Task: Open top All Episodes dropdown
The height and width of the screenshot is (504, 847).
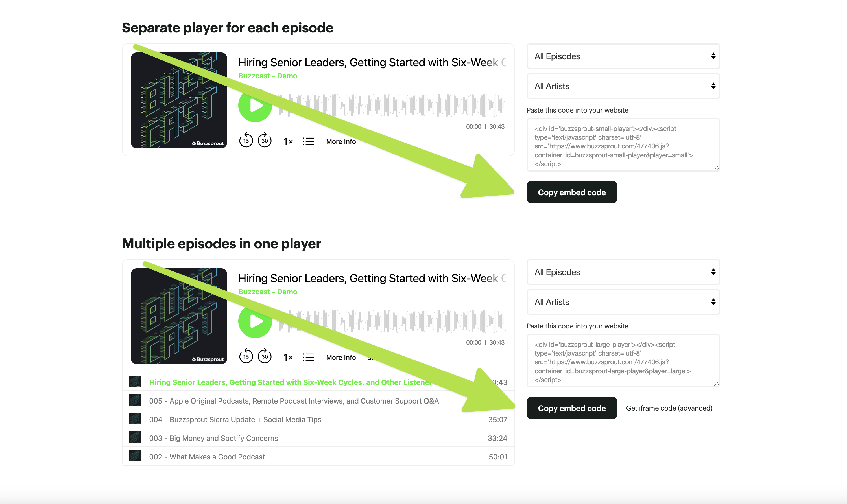Action: coord(623,56)
